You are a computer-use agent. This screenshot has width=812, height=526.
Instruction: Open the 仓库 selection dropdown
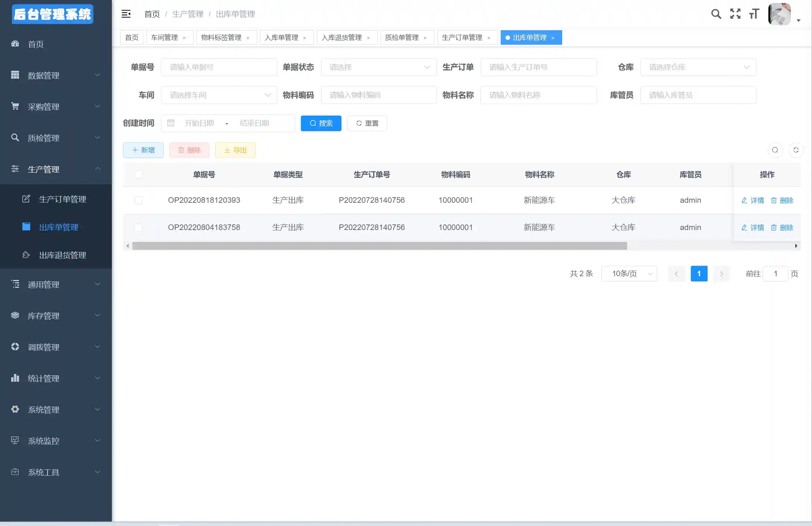click(698, 67)
